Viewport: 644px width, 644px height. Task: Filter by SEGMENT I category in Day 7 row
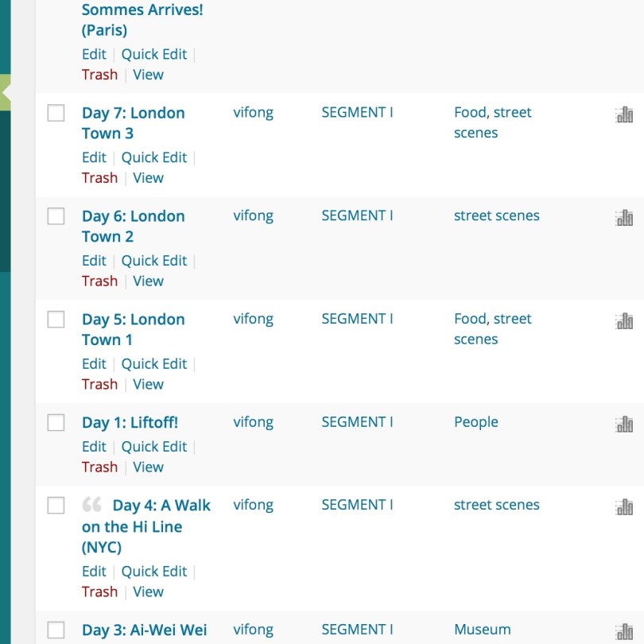tap(357, 112)
